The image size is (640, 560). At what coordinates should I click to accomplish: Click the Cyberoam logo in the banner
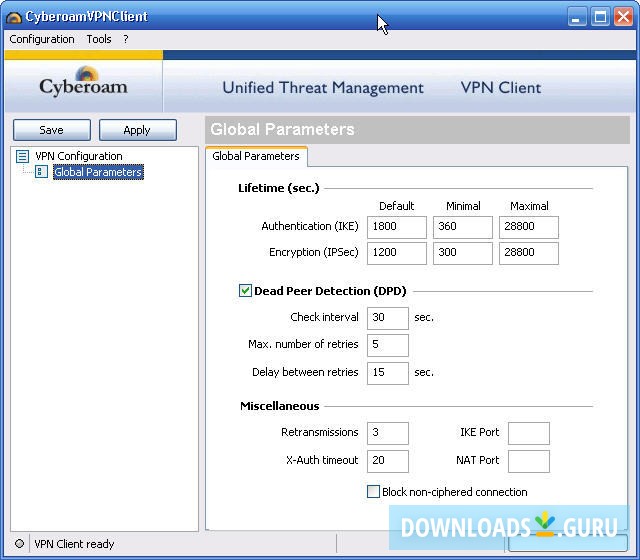83,82
